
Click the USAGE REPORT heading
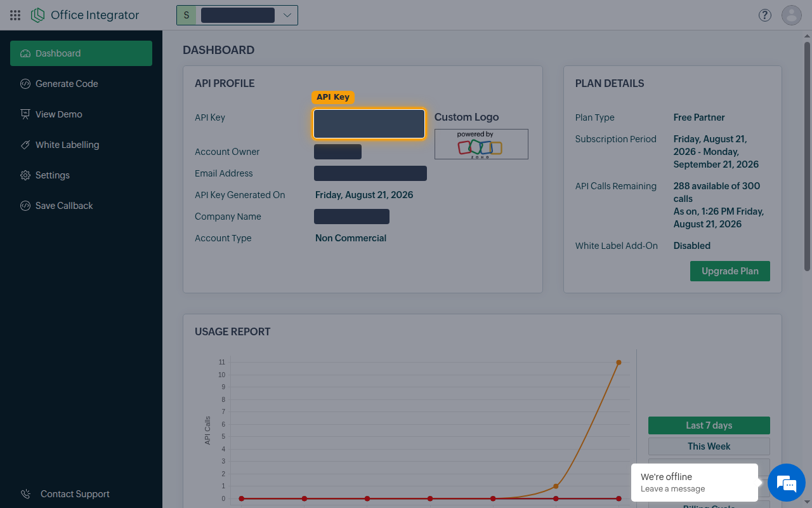click(233, 331)
